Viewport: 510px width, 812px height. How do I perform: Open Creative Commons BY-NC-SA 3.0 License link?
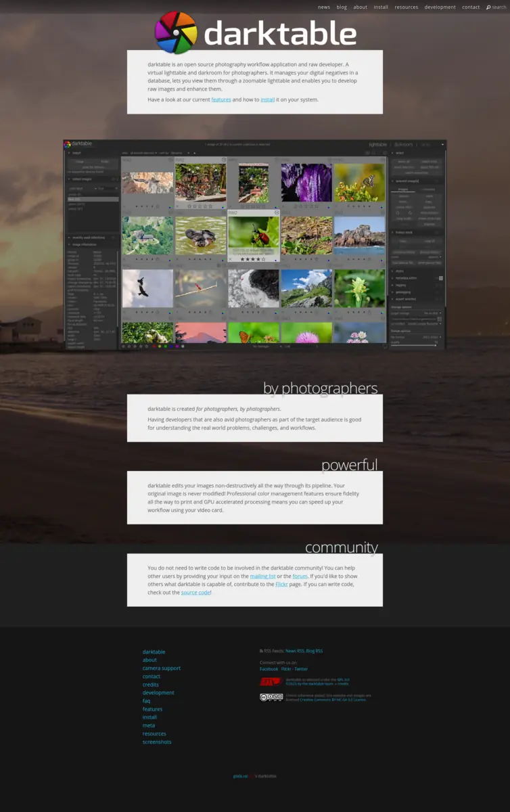click(x=333, y=700)
